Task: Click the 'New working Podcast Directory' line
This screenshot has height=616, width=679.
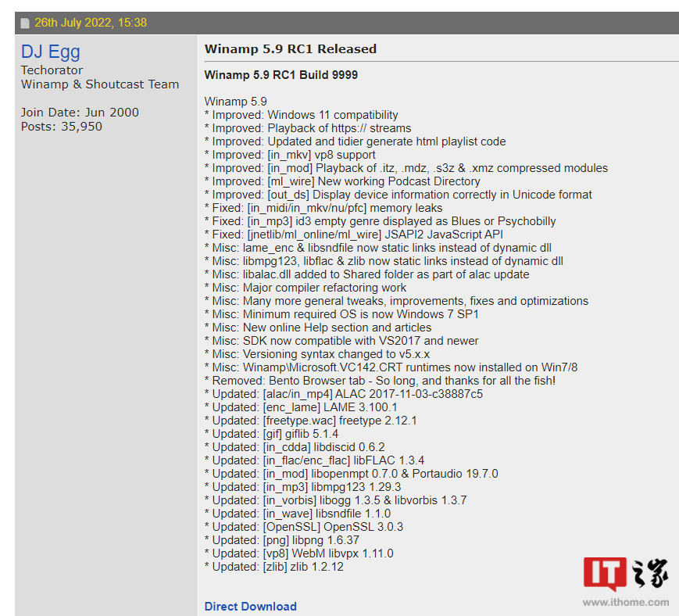Action: coord(342,181)
